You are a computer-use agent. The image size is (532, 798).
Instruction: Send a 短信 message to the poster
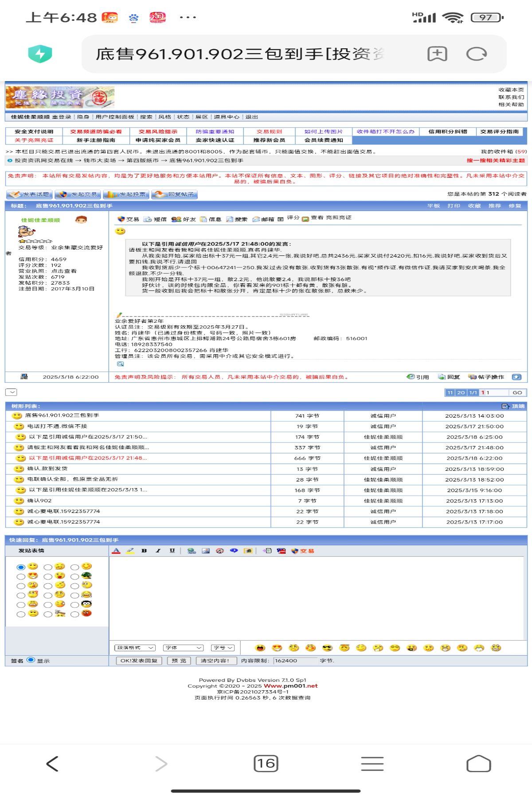(155, 219)
